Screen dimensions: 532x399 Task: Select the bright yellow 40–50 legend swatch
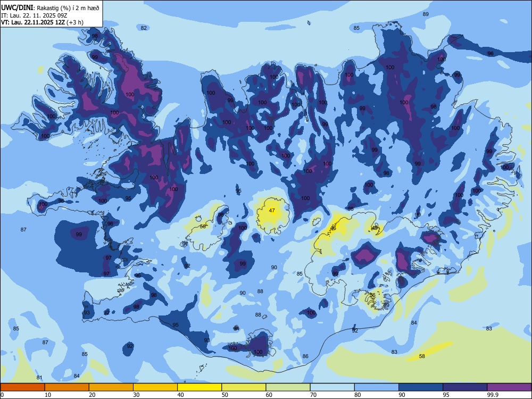199,387
